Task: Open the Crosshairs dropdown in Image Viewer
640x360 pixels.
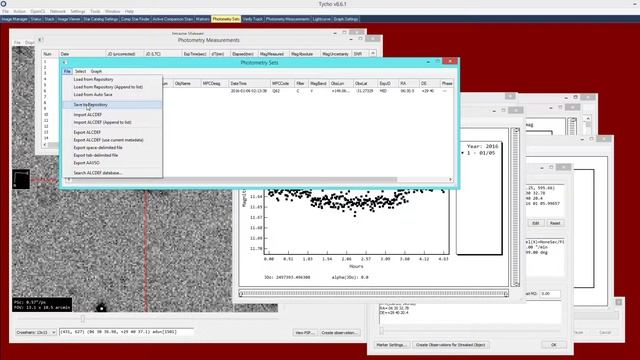Action: point(36,333)
